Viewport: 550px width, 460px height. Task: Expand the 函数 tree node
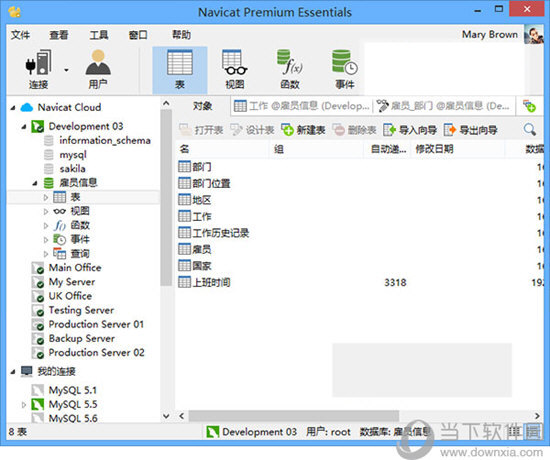click(46, 226)
